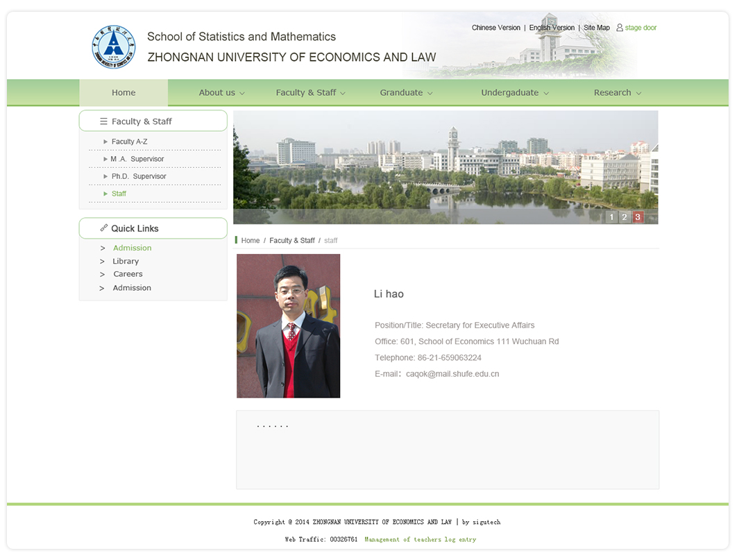Show banner slide 3
This screenshot has width=739, height=560.
point(638,217)
